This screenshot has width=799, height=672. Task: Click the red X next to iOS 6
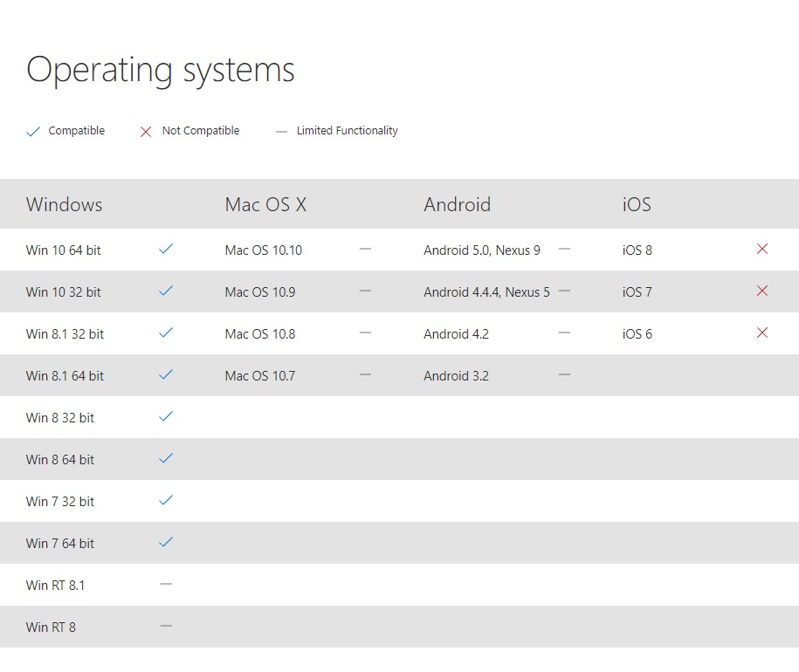(761, 333)
